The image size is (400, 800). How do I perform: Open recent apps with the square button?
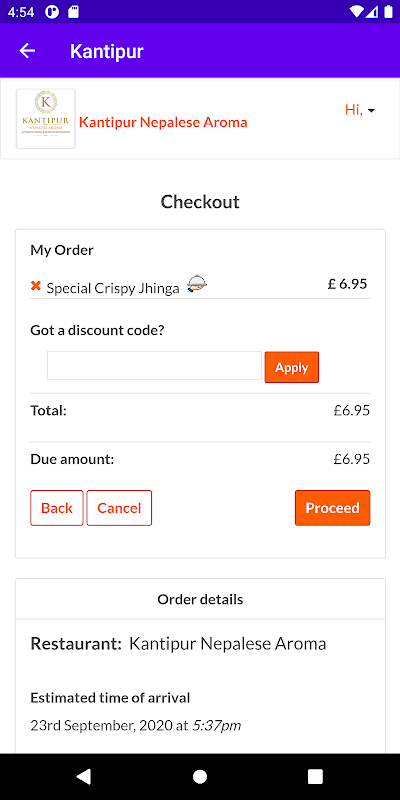point(315,777)
